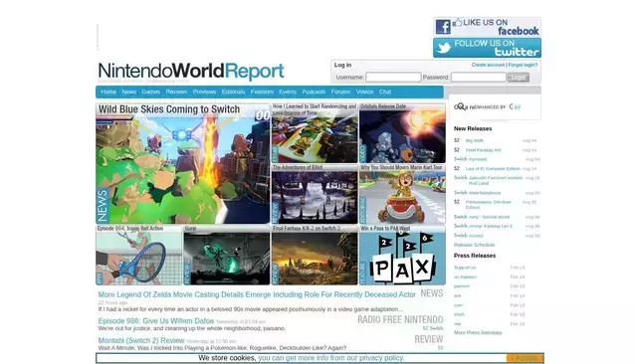The image size is (637, 364).
Task: Open the Editorials menu item
Action: (x=233, y=92)
